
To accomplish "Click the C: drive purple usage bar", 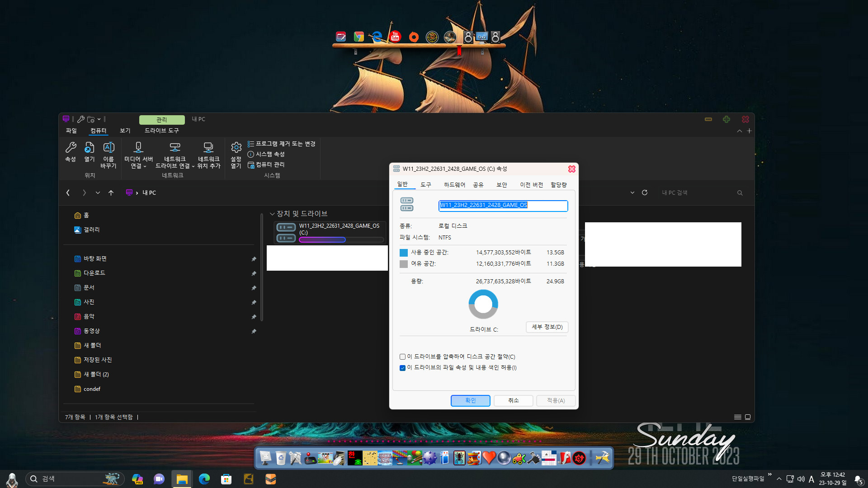I will tap(341, 240).
